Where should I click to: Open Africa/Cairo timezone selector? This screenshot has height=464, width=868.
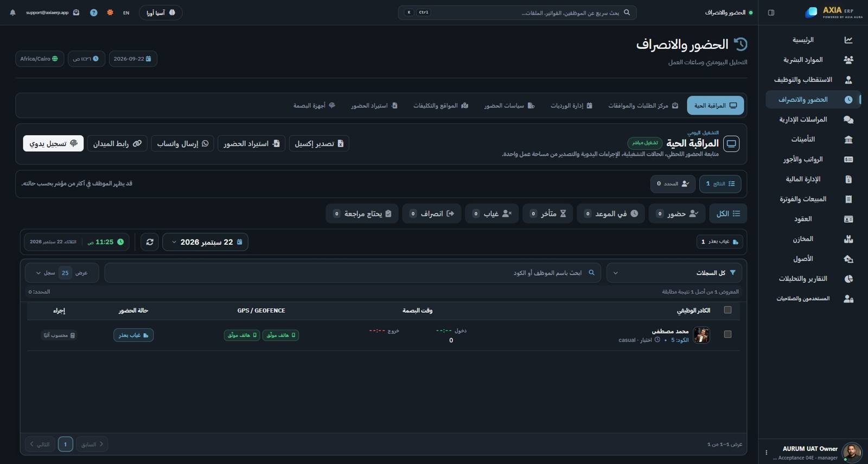point(40,59)
